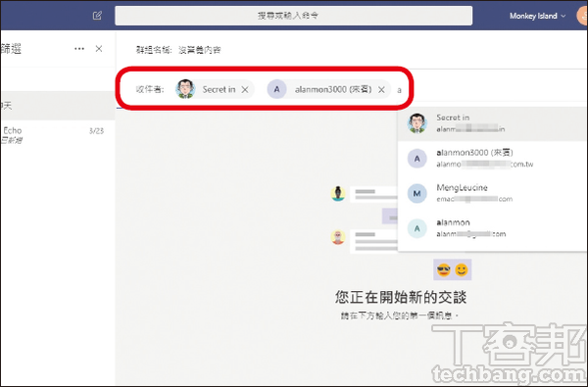Open the user profile avatar
The width and height of the screenshot is (588, 387).
tap(582, 16)
